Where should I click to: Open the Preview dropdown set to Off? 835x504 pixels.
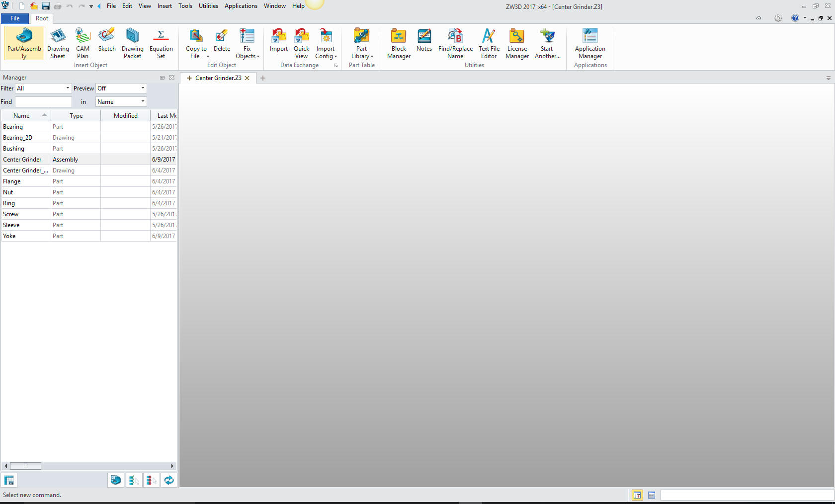point(121,88)
